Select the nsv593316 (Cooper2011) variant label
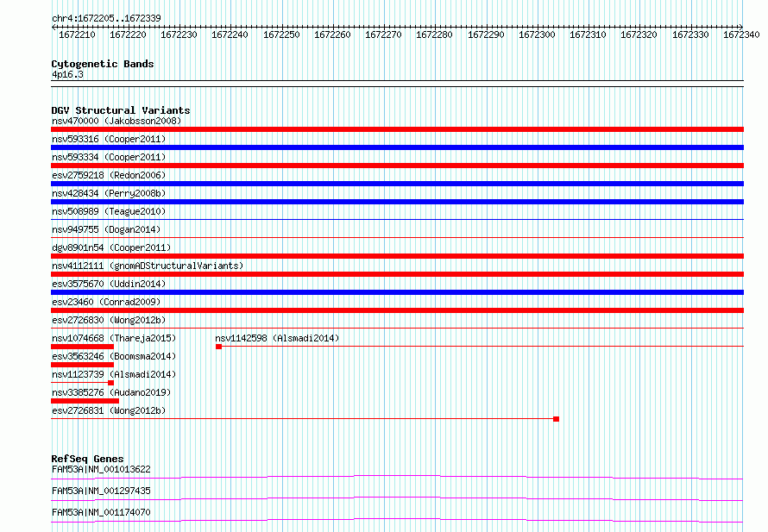768x532 pixels. click(x=109, y=139)
